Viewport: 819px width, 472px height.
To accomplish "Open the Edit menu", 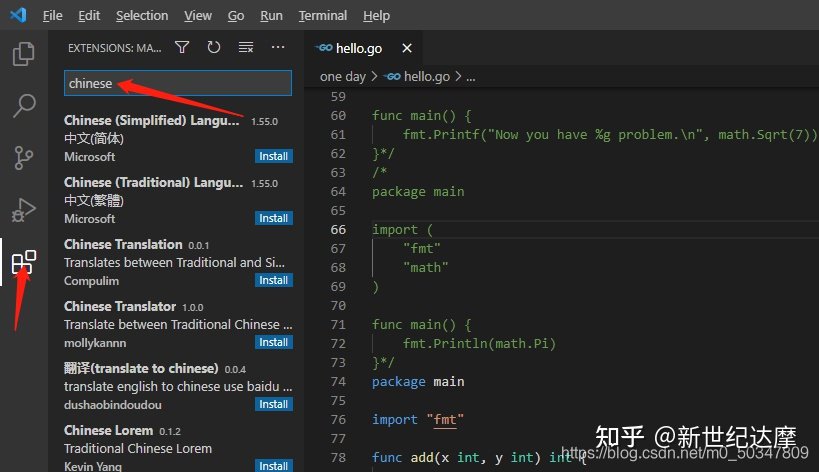I will click(89, 16).
